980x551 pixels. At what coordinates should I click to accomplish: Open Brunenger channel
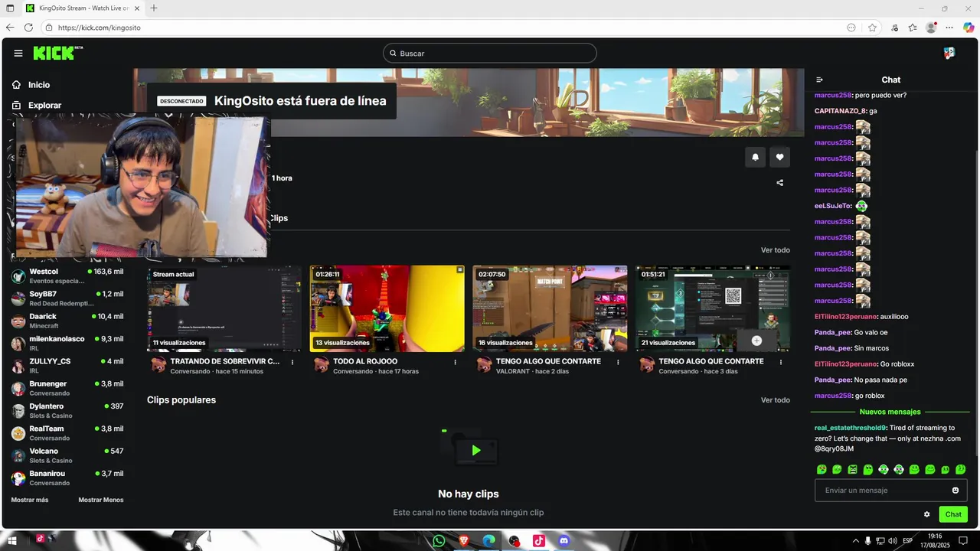(67, 388)
